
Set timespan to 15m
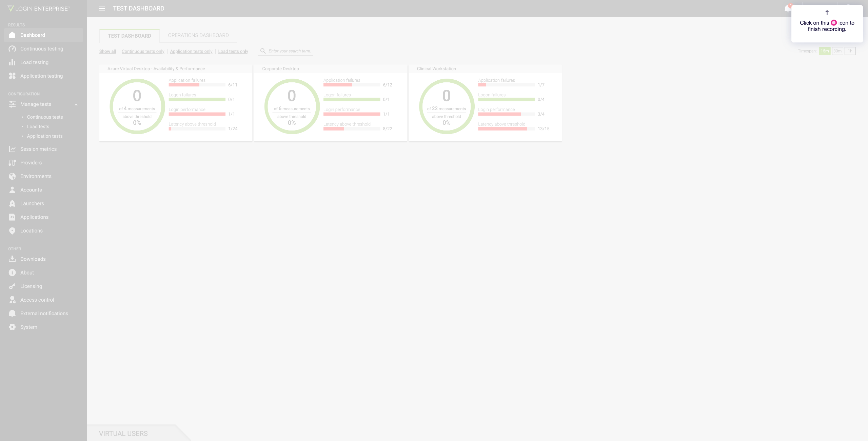point(825,51)
